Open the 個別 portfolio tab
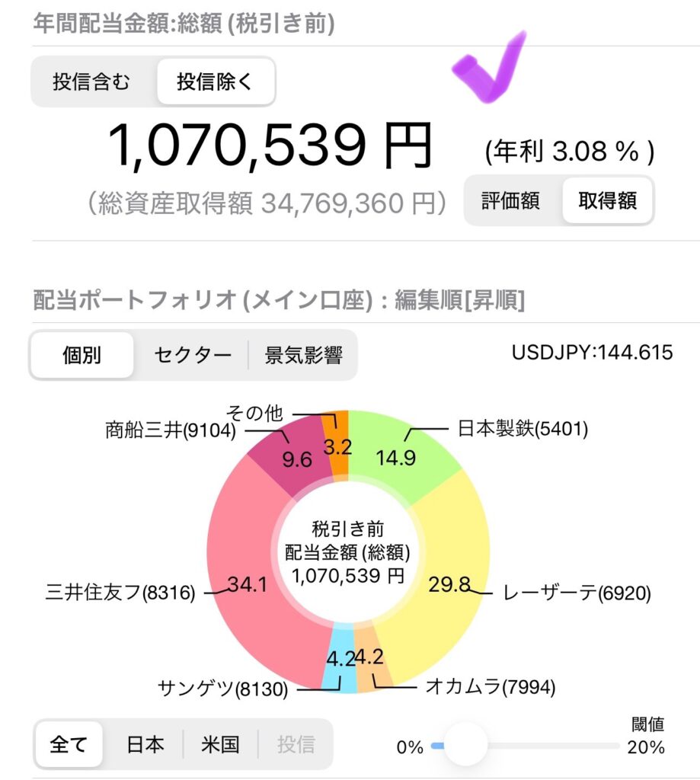The height and width of the screenshot is (780, 700). pyautogui.click(x=82, y=355)
